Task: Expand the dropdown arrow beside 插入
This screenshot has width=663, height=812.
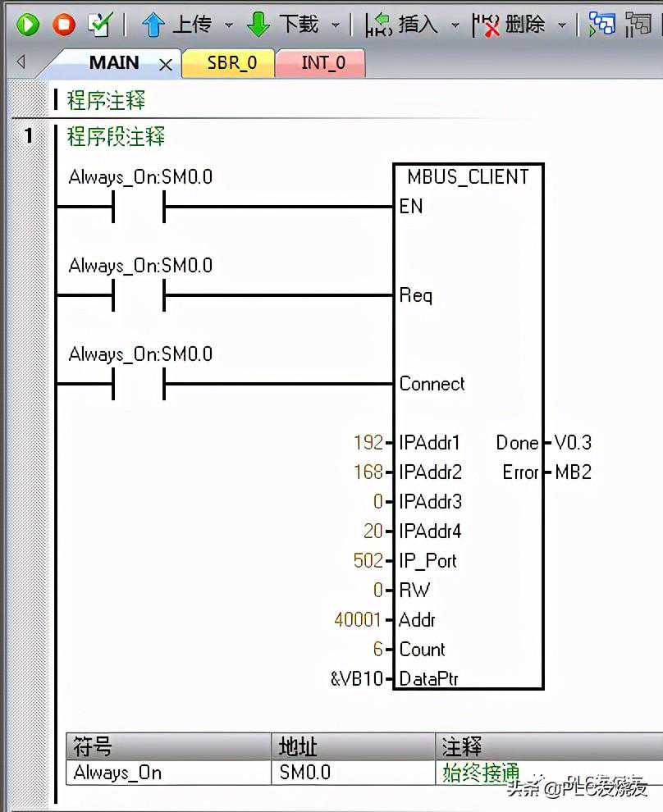Action: [455, 25]
